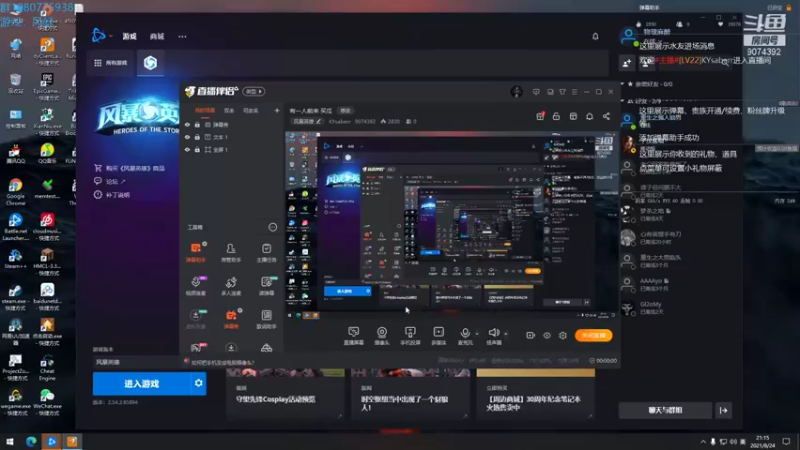Open 补丁说明 patch notes link
Viewport: 800px width, 450px height.
point(112,194)
